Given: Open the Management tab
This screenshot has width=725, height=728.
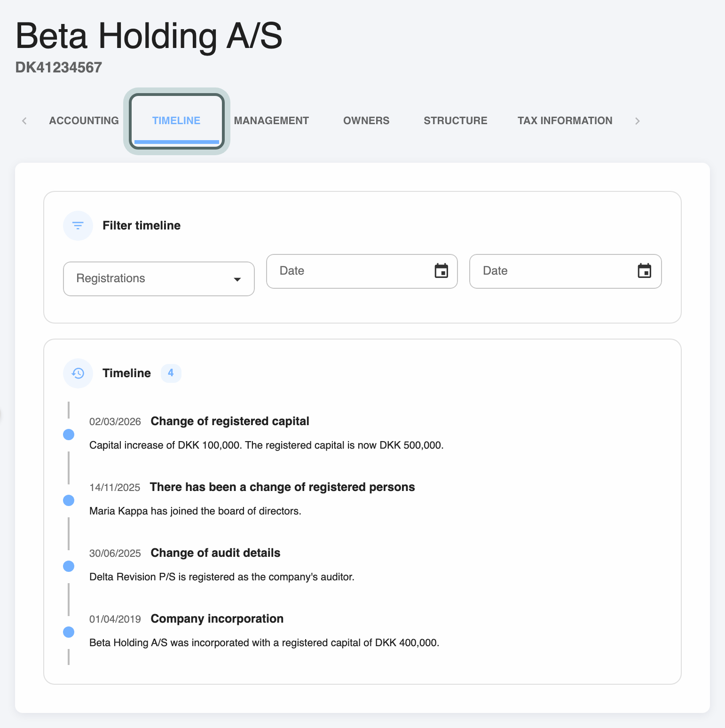Looking at the screenshot, I should 271,121.
